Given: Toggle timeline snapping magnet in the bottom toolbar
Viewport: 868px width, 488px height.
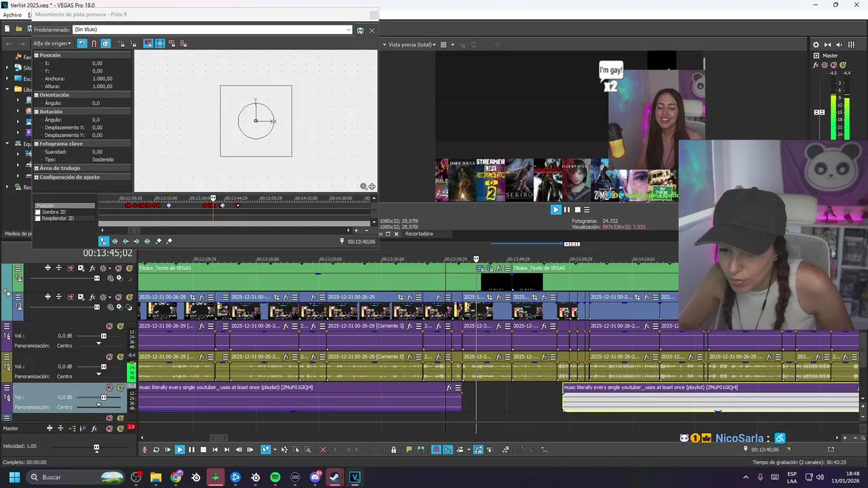Looking at the screenshot, I should point(437,449).
